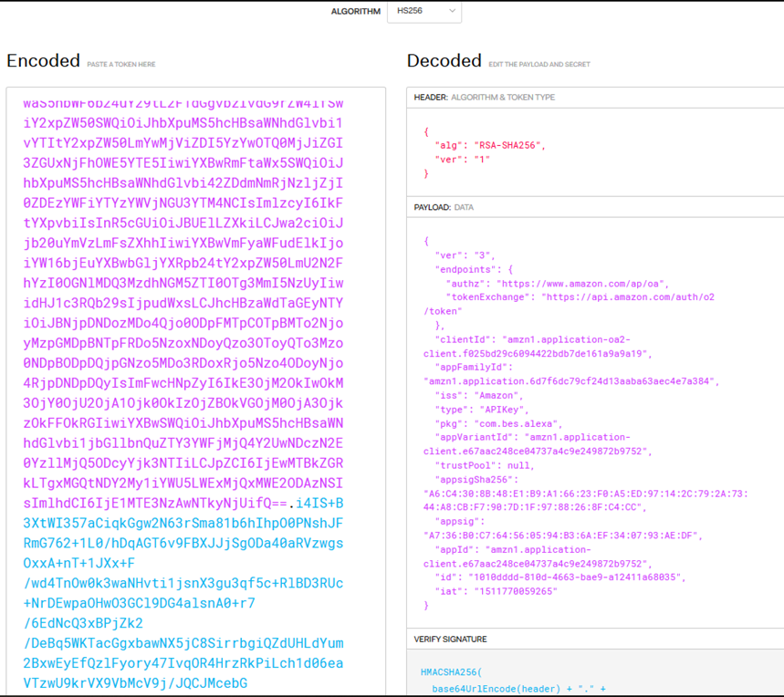Viewport: 784px width, 697px height.
Task: Open the HS256 algorithm dropdown
Action: tap(424, 11)
